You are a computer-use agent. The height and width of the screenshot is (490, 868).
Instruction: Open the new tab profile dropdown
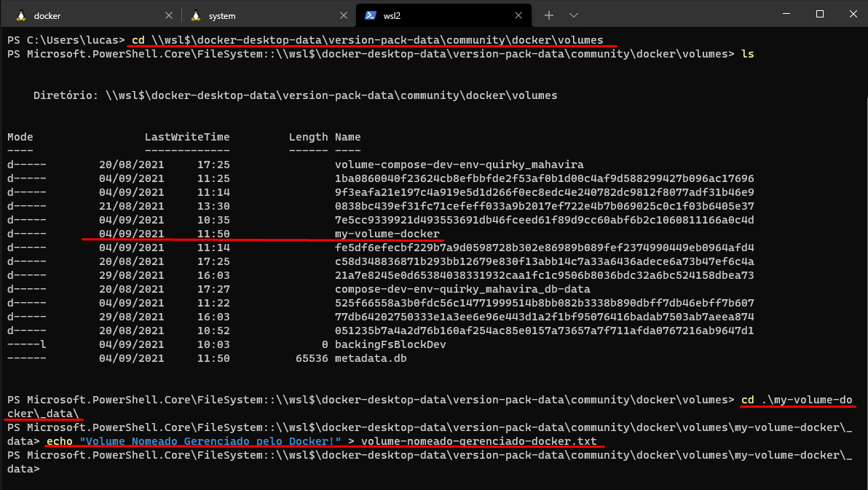(574, 15)
